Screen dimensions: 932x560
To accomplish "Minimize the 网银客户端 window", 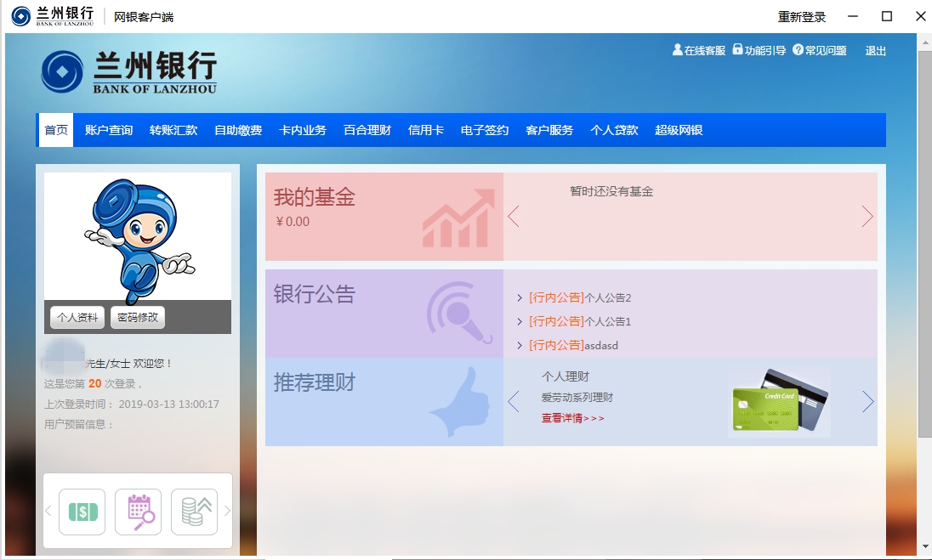I will [x=853, y=16].
